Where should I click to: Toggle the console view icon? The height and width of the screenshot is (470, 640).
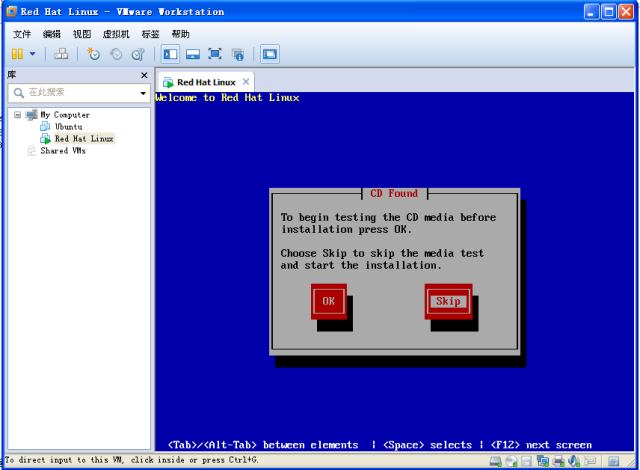point(270,54)
